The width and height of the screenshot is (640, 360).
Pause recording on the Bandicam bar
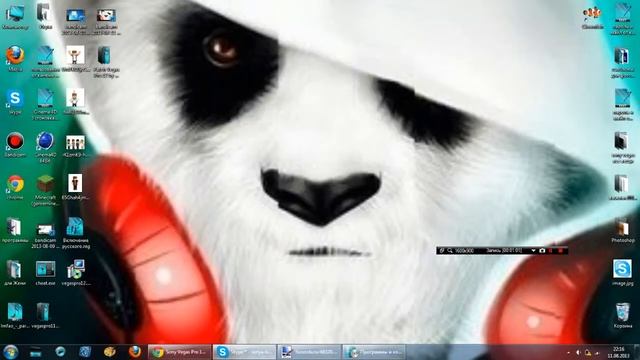tap(551, 251)
